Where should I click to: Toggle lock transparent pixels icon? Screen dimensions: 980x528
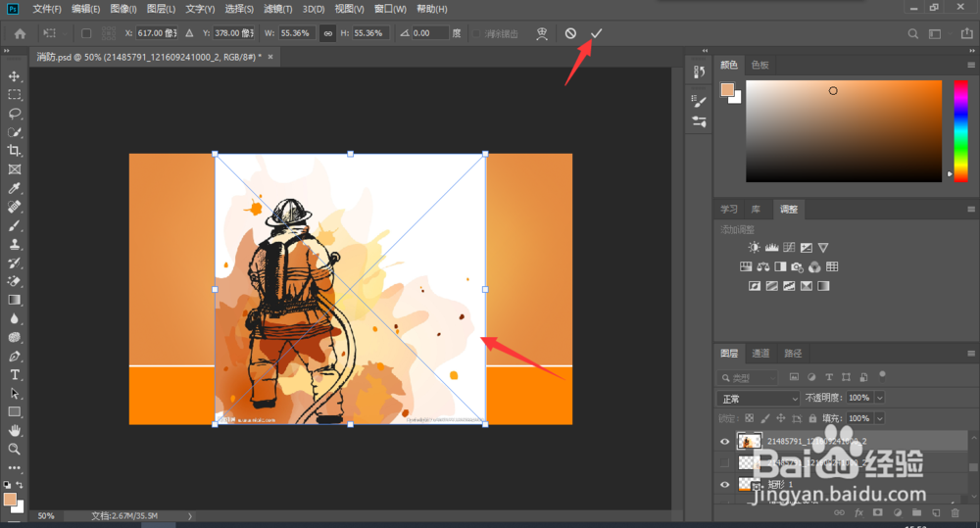coord(750,418)
